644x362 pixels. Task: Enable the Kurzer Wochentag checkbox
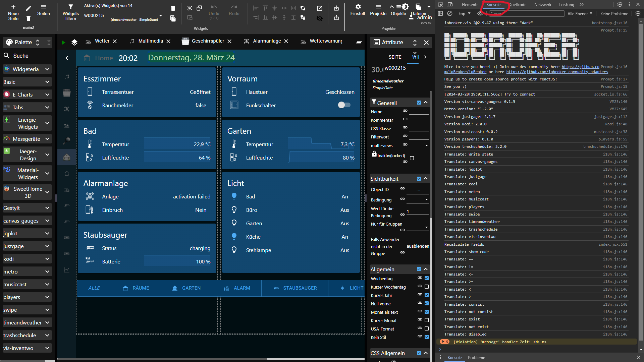point(427,287)
